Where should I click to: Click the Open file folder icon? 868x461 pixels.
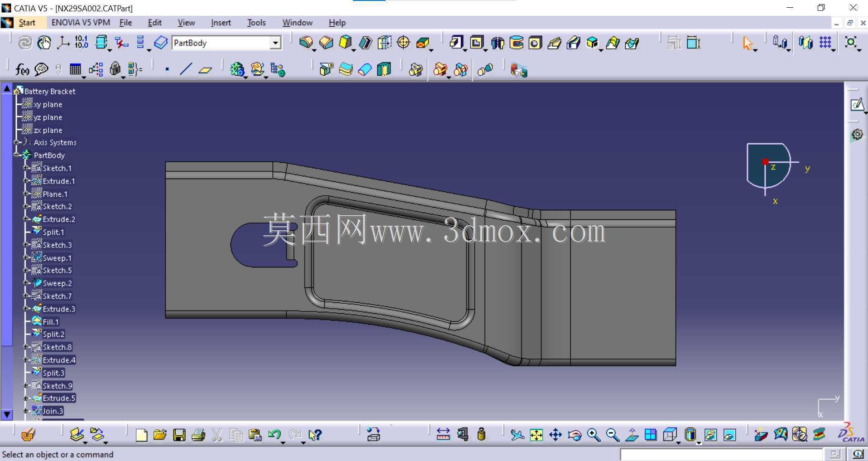coord(160,435)
